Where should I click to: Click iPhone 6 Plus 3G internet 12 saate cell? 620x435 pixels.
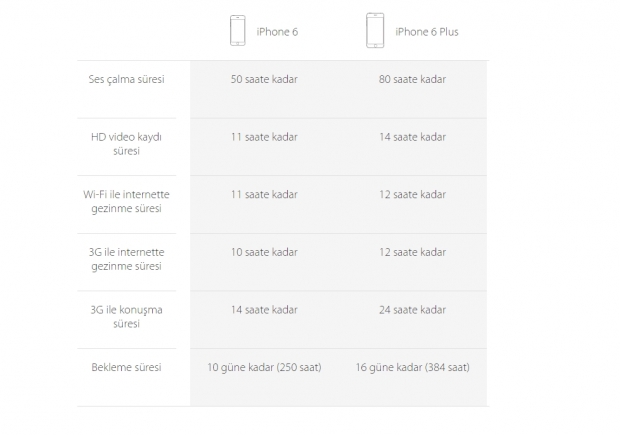click(x=413, y=252)
